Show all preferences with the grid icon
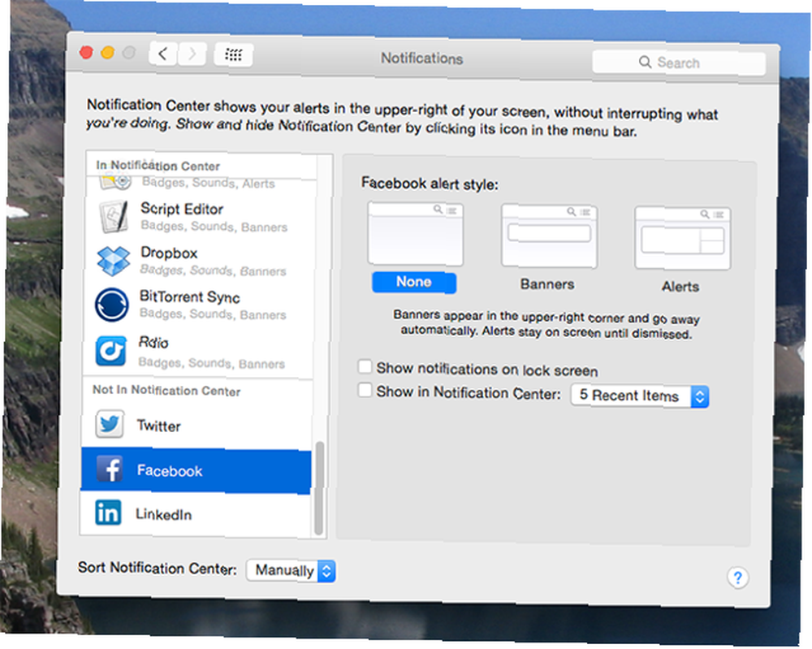 point(234,54)
